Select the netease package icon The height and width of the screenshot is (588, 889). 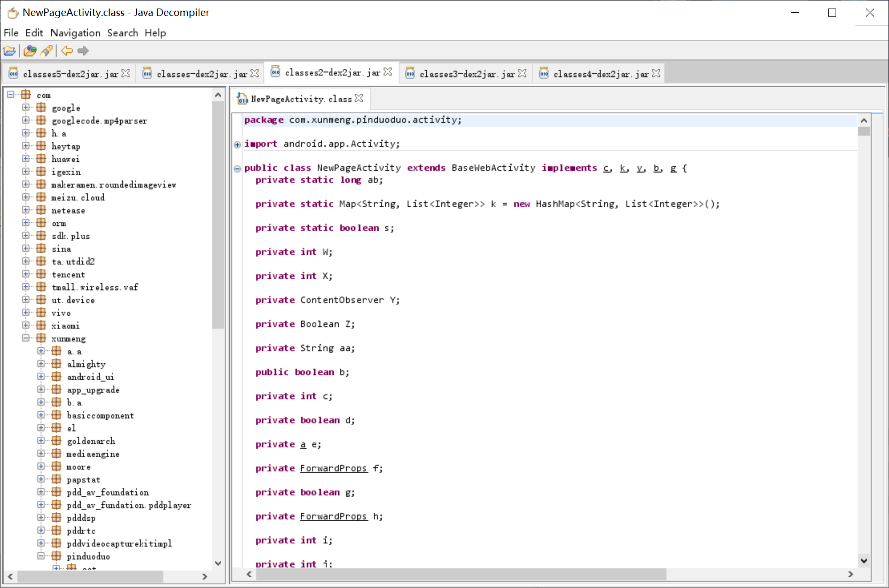(x=41, y=210)
